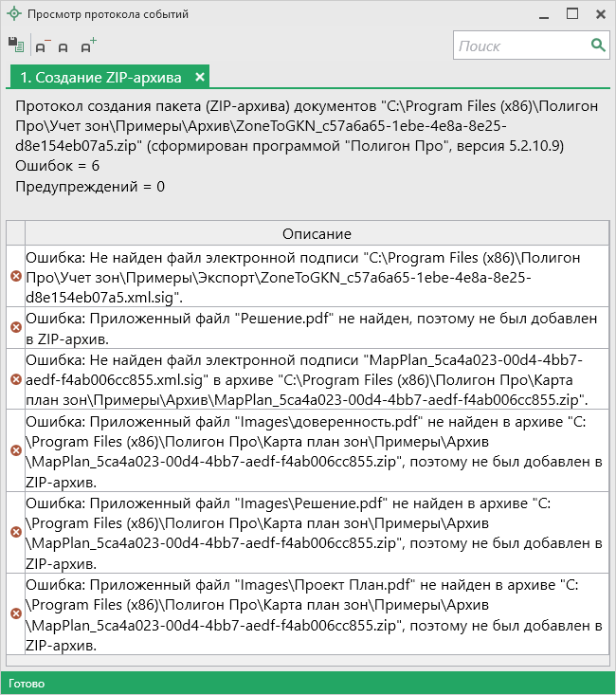Click the magnifier search icon
This screenshot has width=616, height=695.
[x=598, y=45]
